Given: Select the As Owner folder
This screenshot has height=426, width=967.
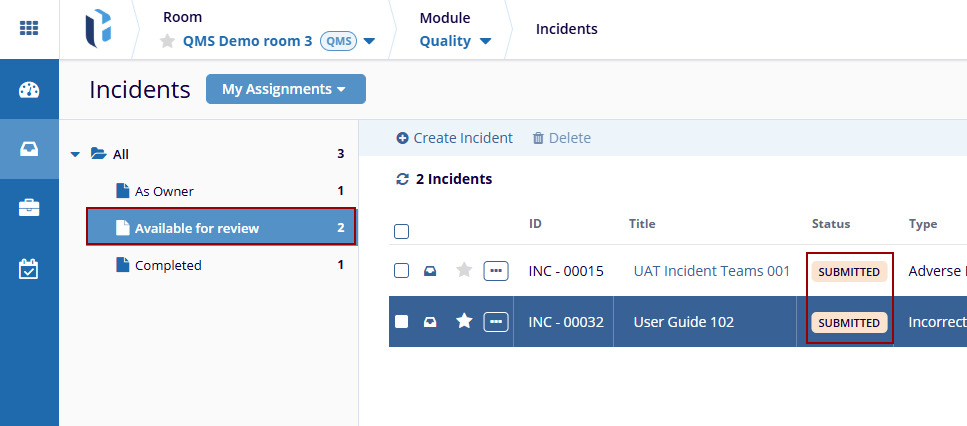Looking at the screenshot, I should tap(164, 191).
